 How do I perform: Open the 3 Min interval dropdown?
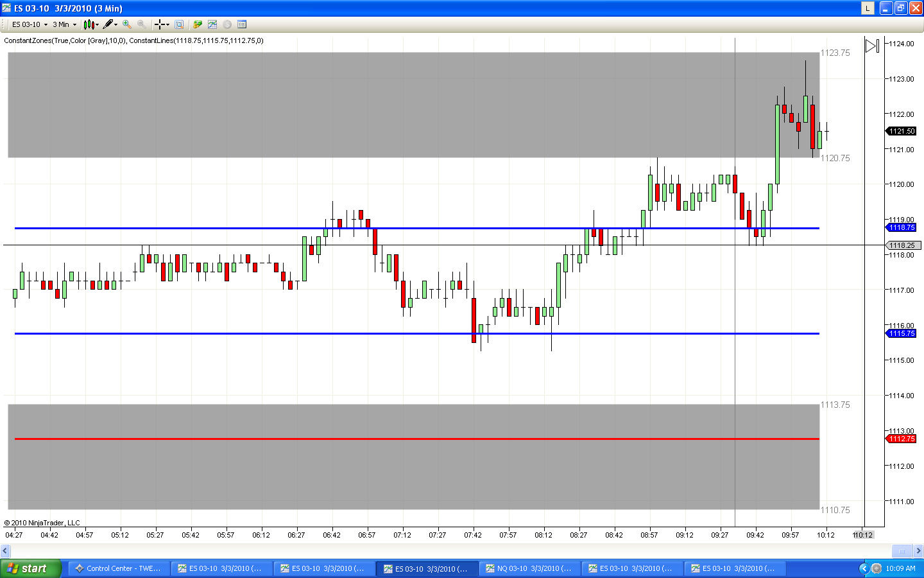click(x=65, y=24)
